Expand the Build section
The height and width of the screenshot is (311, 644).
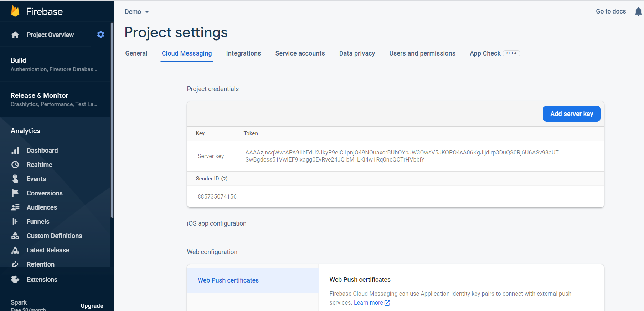(x=55, y=64)
